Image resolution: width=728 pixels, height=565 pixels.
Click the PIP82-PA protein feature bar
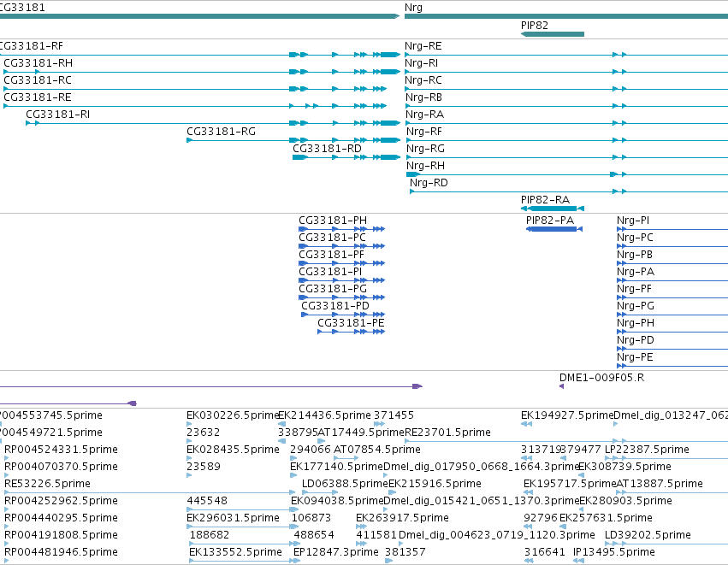(553, 229)
